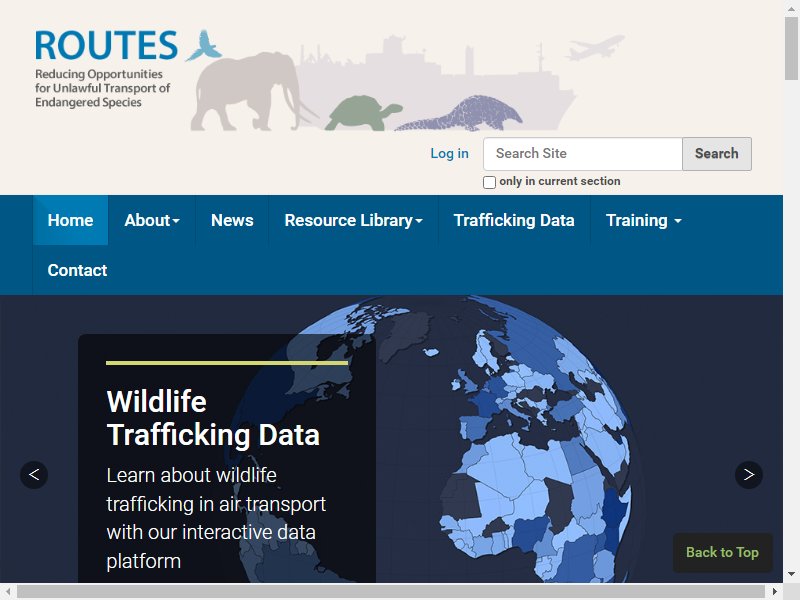Open the Contact page
Image resolution: width=800 pixels, height=600 pixels.
pyautogui.click(x=77, y=270)
